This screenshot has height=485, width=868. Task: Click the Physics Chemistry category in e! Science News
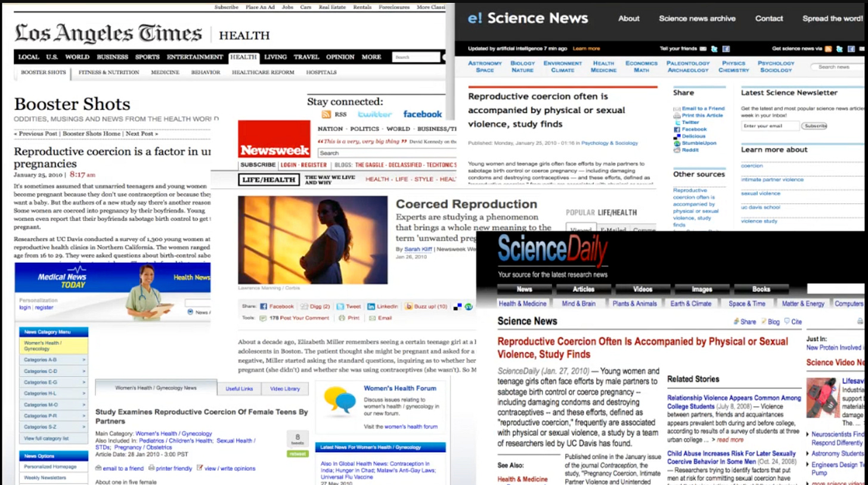(733, 67)
